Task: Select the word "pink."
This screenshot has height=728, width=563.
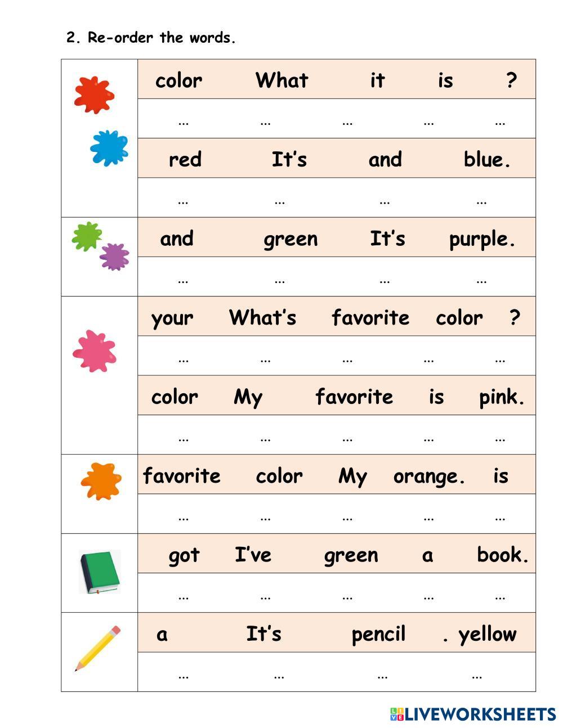Action: (502, 397)
